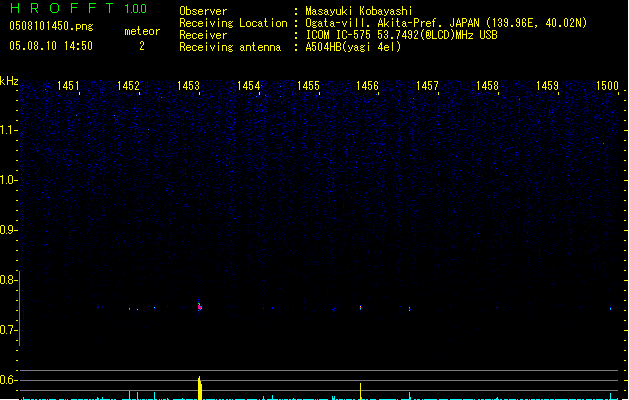Click the Ogata-vill. Akita-Pref. JAPAN location text
This screenshot has width=629, height=400.
click(446, 23)
